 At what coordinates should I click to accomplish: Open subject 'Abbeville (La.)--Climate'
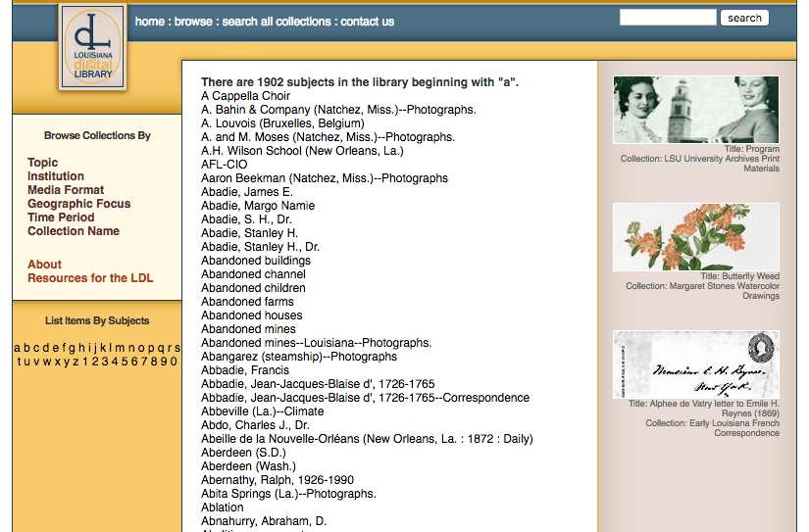coord(263,411)
